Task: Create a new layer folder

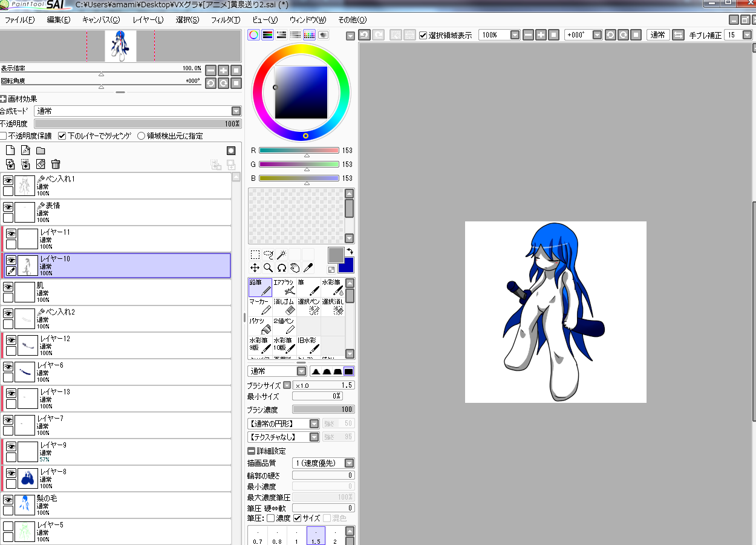Action: pyautogui.click(x=41, y=151)
